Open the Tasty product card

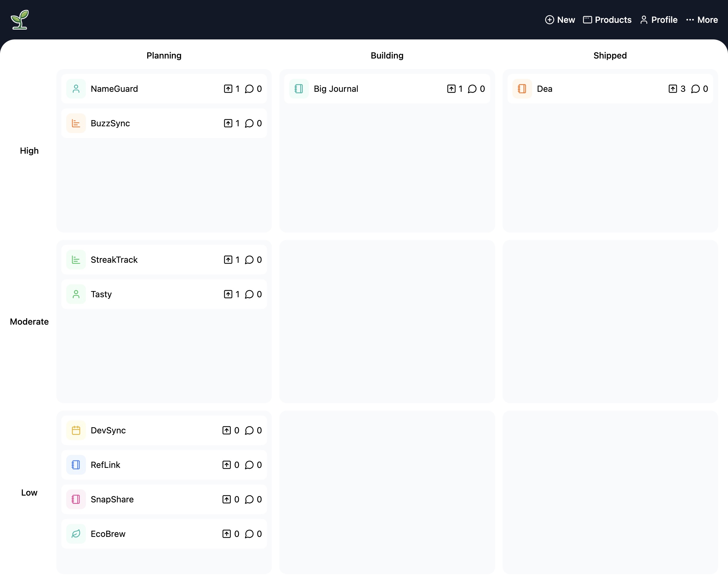click(x=164, y=294)
